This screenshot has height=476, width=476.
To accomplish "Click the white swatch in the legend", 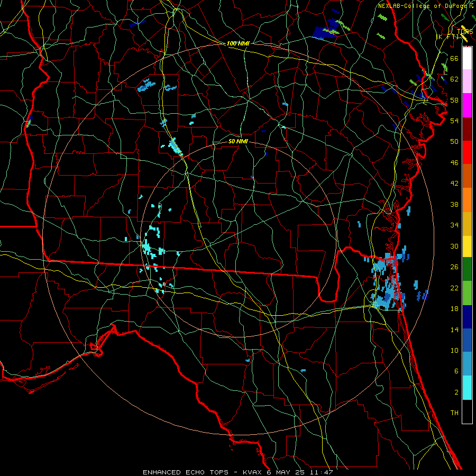I will pyautogui.click(x=467, y=58).
